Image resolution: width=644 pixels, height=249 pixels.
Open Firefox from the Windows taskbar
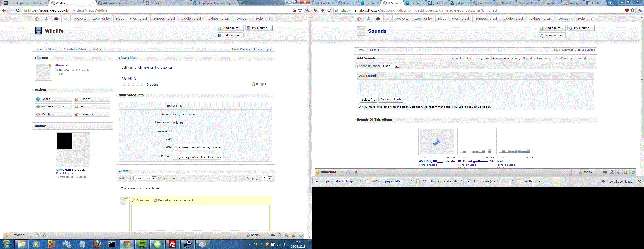(97, 244)
